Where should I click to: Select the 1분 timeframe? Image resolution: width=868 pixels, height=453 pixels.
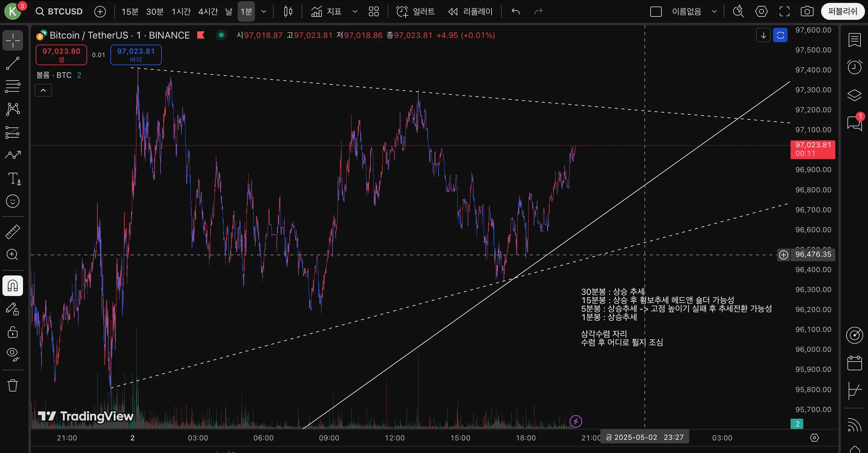(x=246, y=11)
